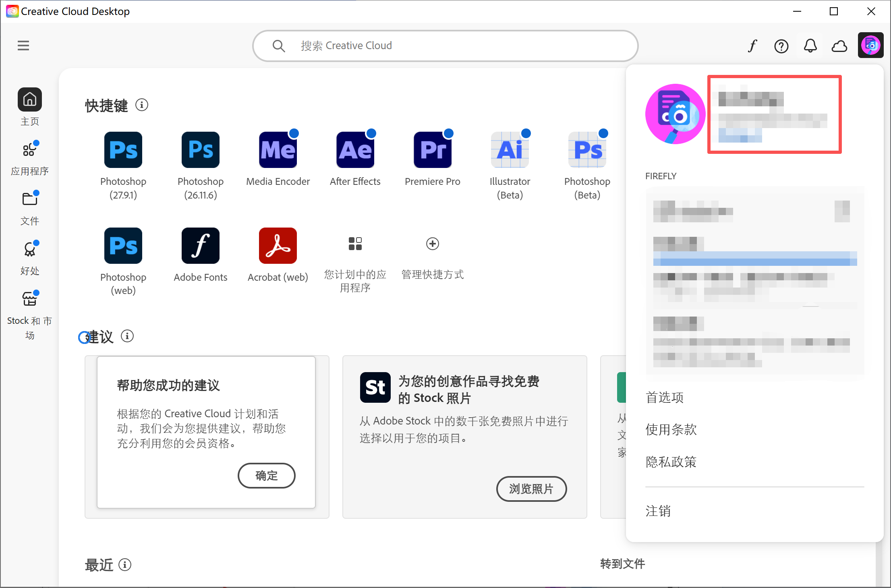Viewport: 891px width, 588px height.
Task: Maximize the Creative Cloud Desktop window
Action: point(834,11)
